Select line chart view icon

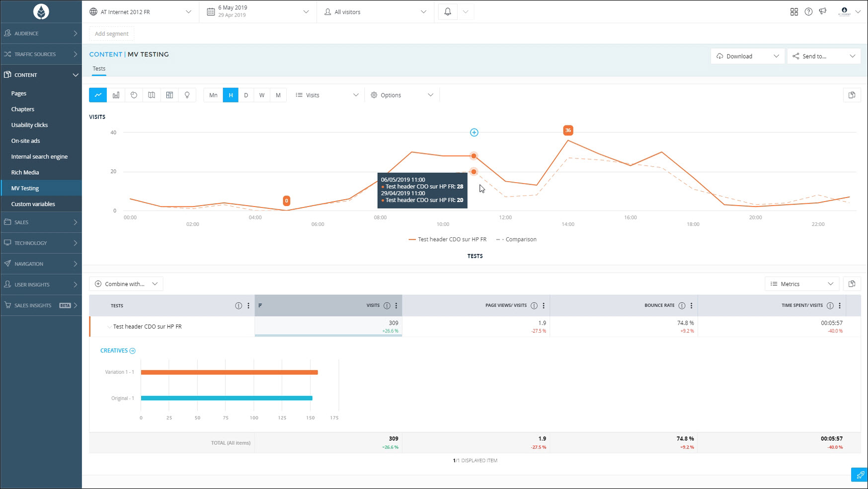click(98, 95)
